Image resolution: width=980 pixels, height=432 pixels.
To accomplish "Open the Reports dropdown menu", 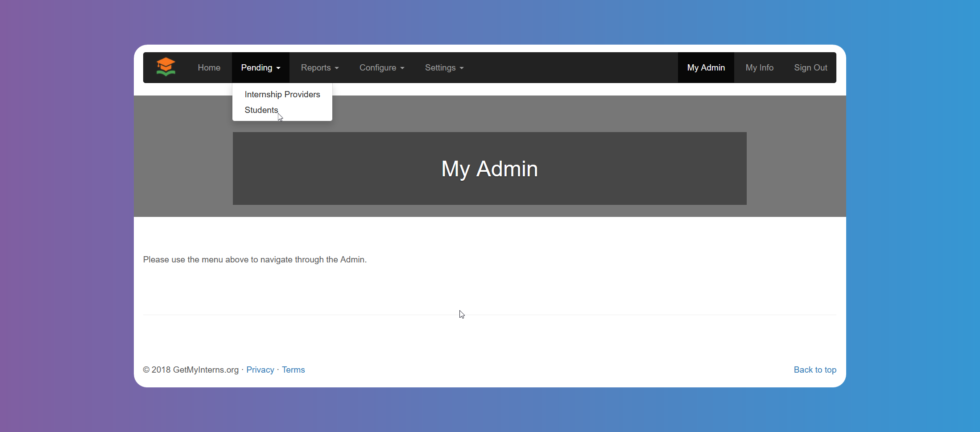I will click(x=319, y=68).
